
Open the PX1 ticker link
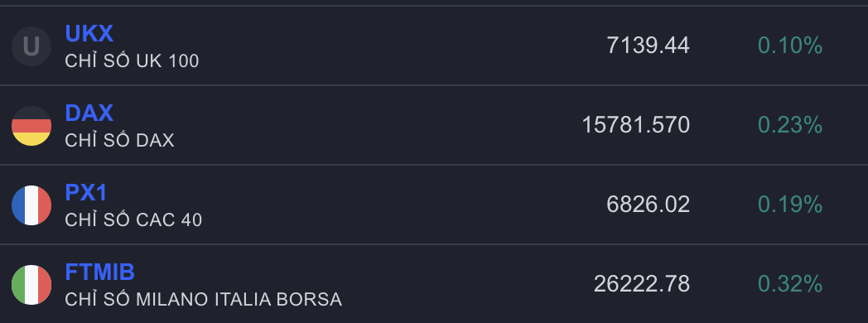(86, 192)
